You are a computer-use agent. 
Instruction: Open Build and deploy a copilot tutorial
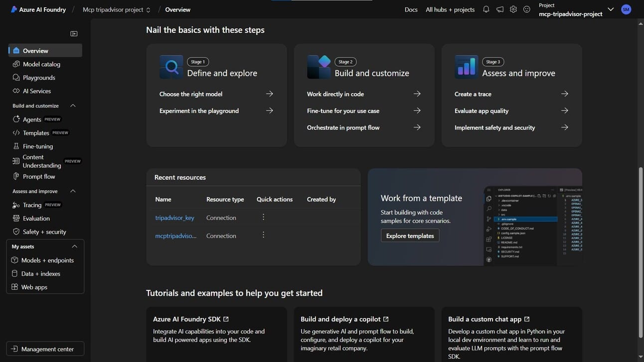coord(364,334)
